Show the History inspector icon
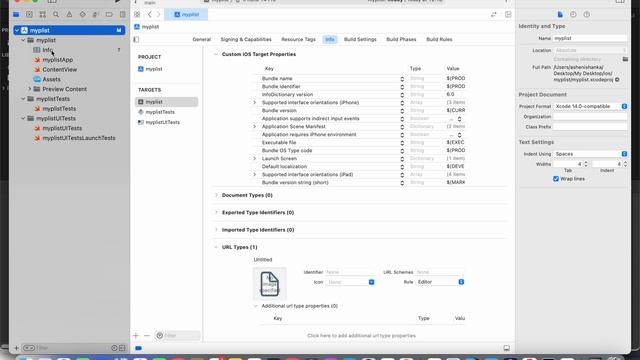This screenshot has height=360, width=640. 573,15
